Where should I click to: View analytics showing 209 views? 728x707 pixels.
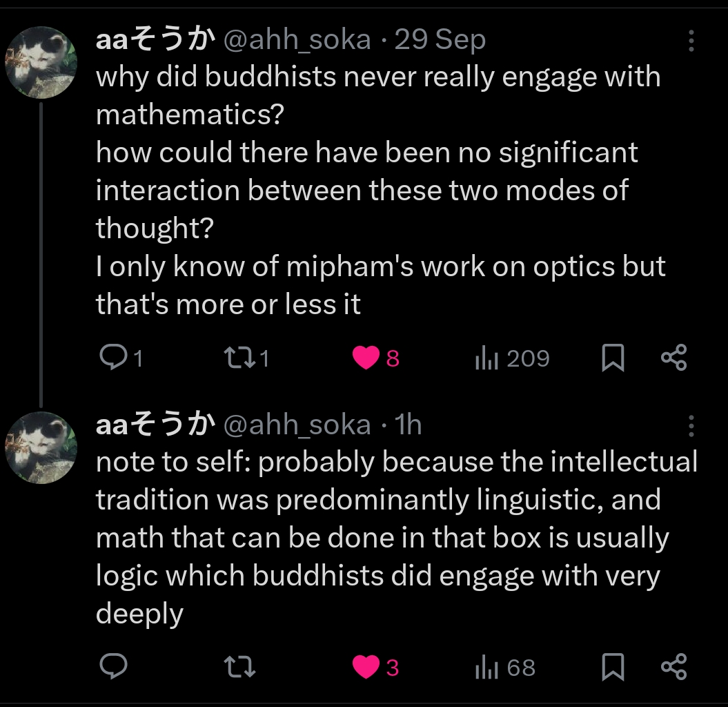[487, 358]
